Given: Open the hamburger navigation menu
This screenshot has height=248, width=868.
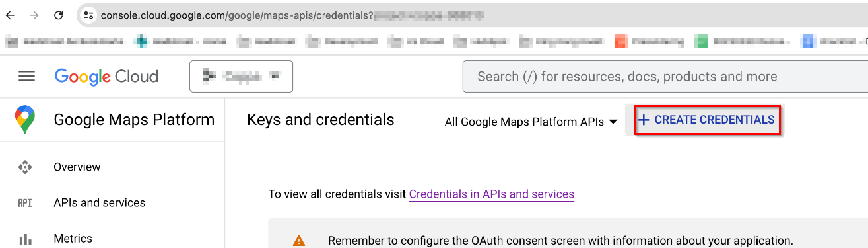Looking at the screenshot, I should pyautogui.click(x=26, y=77).
